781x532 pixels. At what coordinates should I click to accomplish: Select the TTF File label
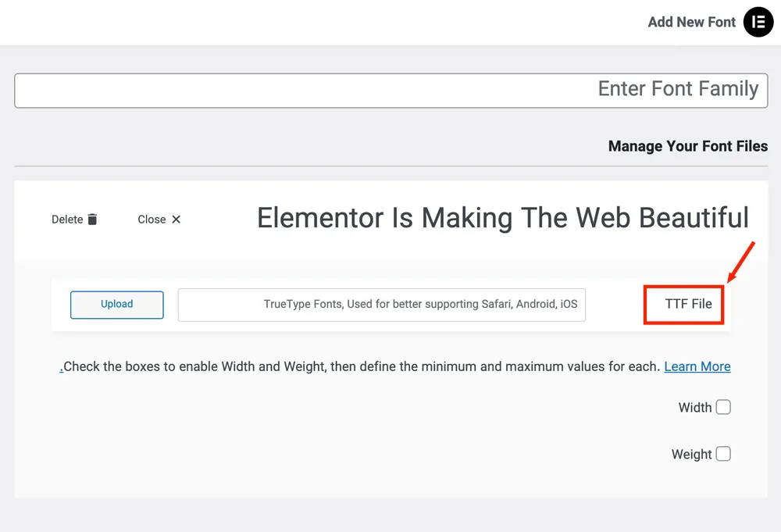tap(688, 304)
